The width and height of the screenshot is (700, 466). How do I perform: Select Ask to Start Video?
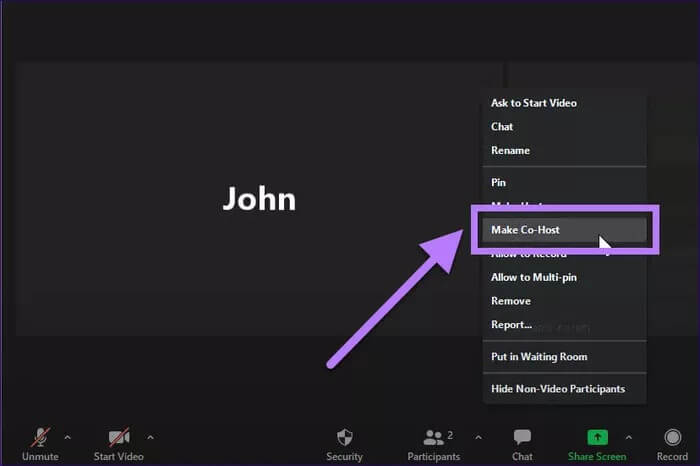(x=564, y=103)
